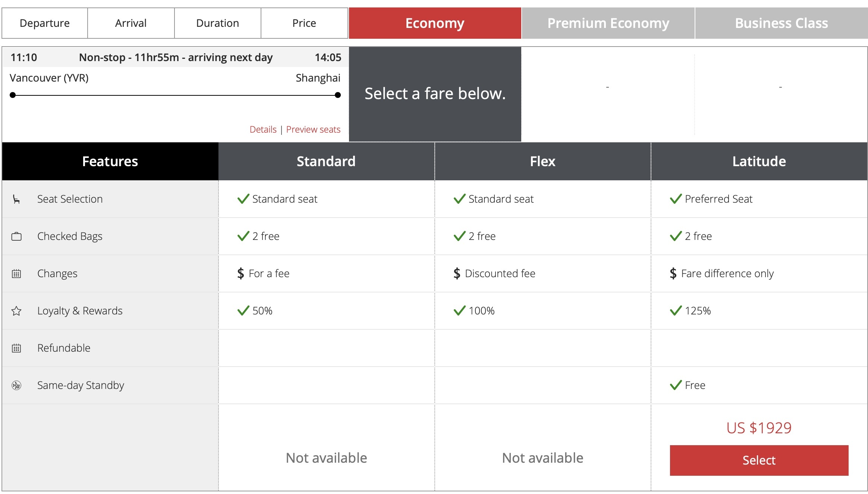Sort results by Duration
This screenshot has height=494, width=868.
(217, 23)
